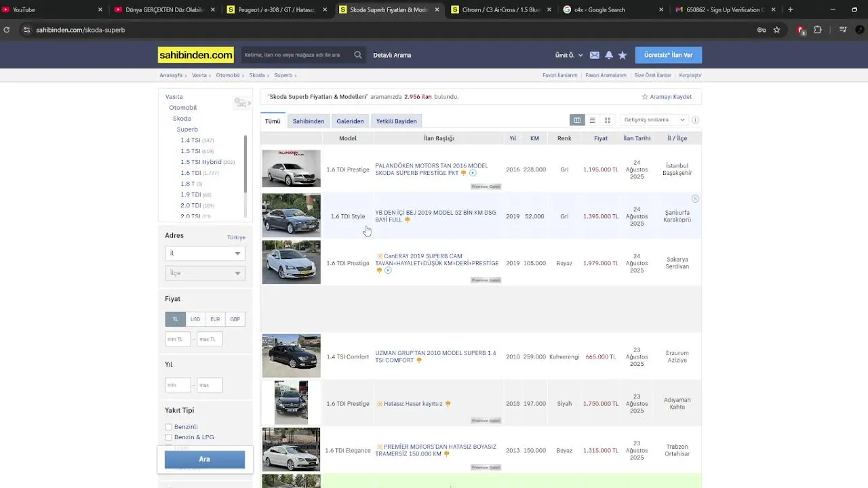
Task: Click Türkiye link next to Adres
Action: click(236, 237)
